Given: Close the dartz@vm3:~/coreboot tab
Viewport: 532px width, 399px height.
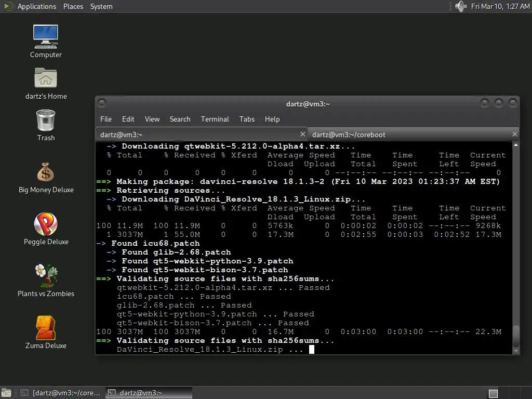Looking at the screenshot, I should click(515, 135).
